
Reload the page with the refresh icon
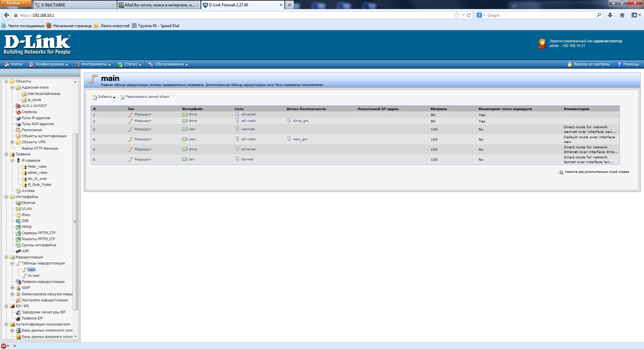tap(469, 15)
